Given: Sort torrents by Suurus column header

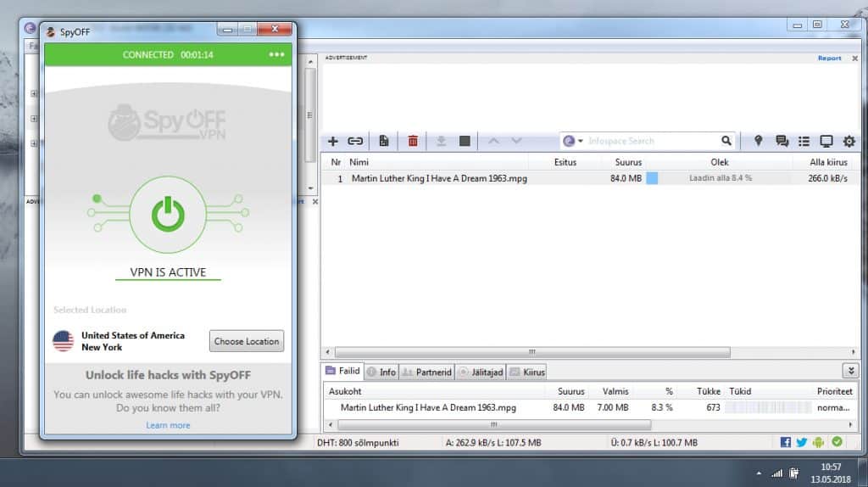Looking at the screenshot, I should 628,162.
